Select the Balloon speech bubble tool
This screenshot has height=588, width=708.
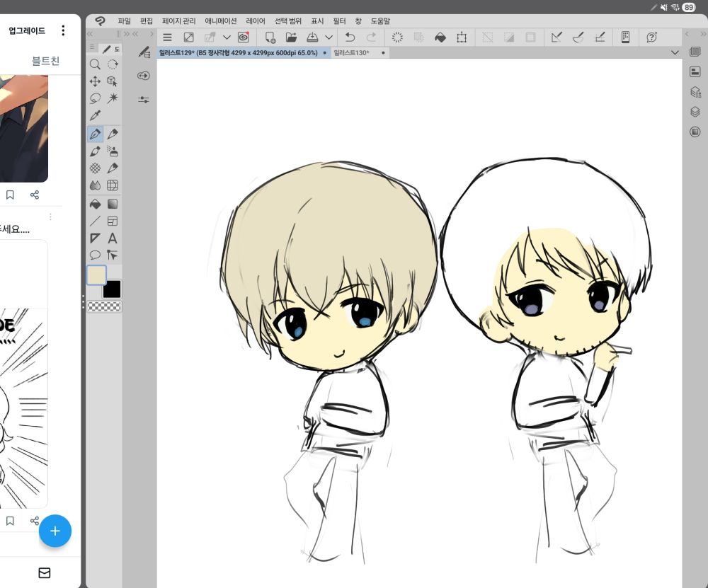point(95,255)
